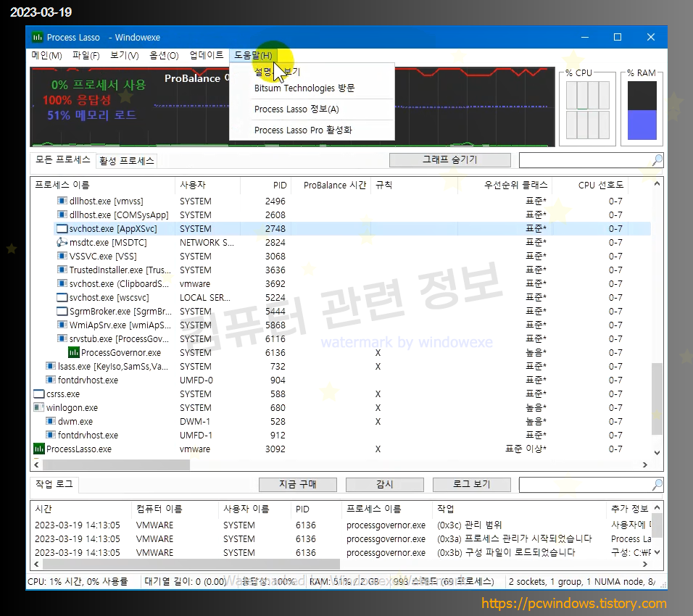Click the process list horizontal scrollbar thumb
693x616 pixels.
point(116,465)
